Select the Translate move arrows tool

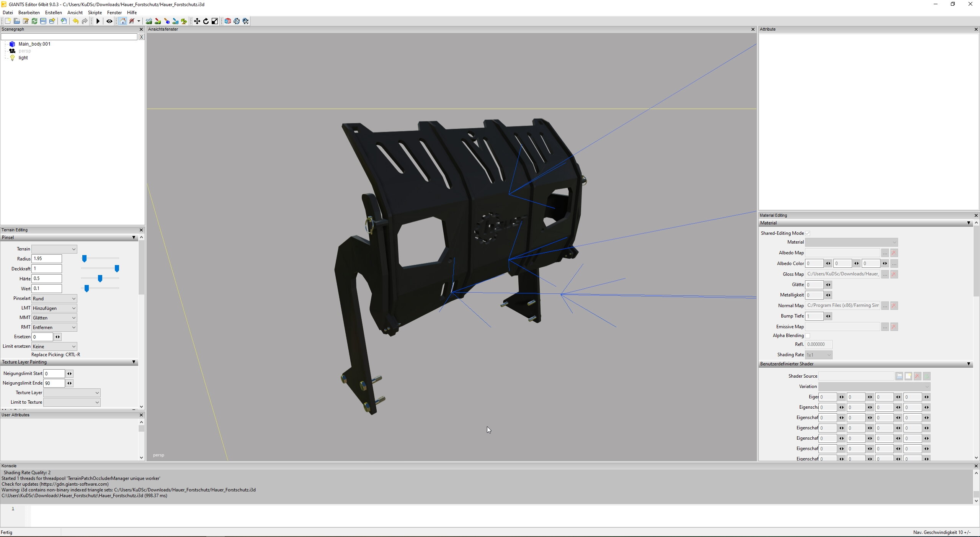coord(197,21)
